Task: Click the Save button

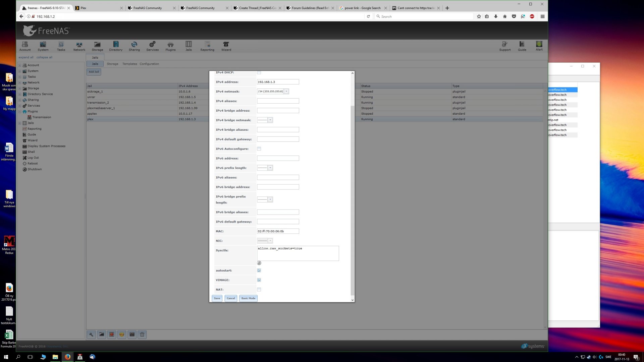Action: (217, 298)
